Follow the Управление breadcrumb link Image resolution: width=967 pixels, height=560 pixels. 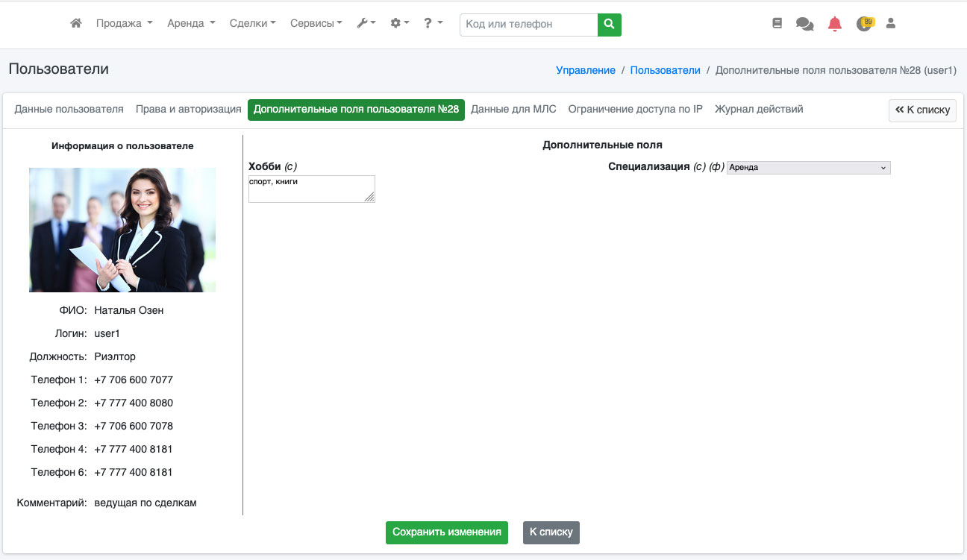point(586,70)
